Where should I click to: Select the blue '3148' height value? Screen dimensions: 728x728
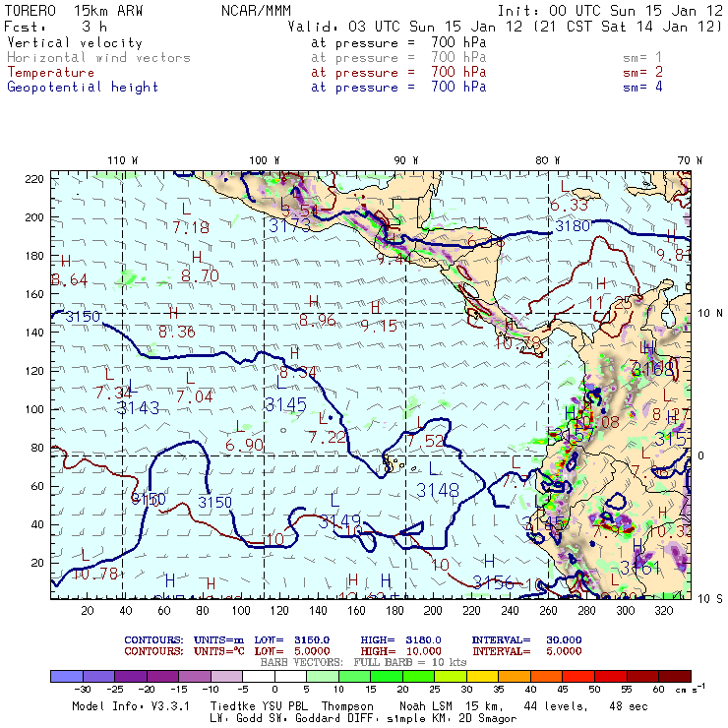pyautogui.click(x=438, y=490)
